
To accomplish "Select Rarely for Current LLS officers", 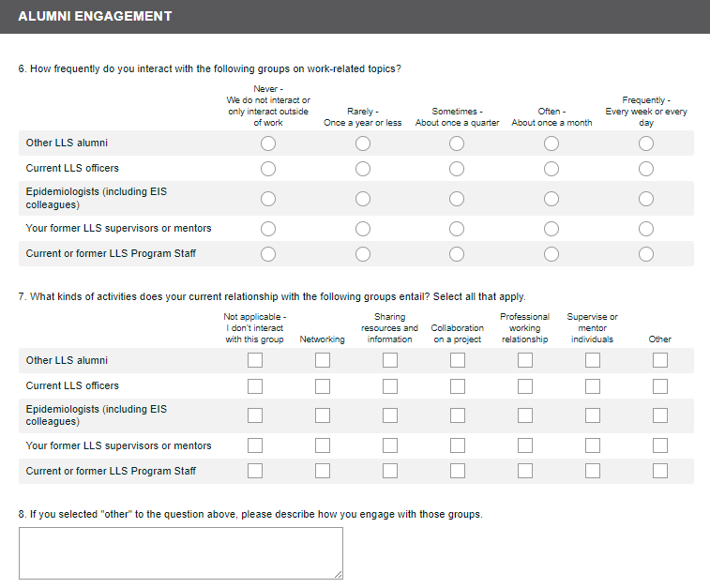I will (363, 169).
